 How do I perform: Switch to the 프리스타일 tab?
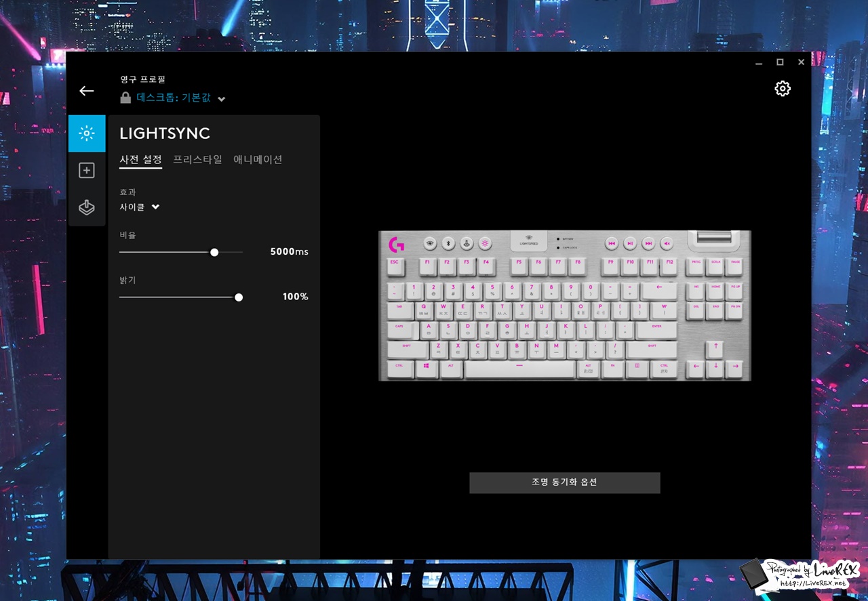tap(197, 159)
